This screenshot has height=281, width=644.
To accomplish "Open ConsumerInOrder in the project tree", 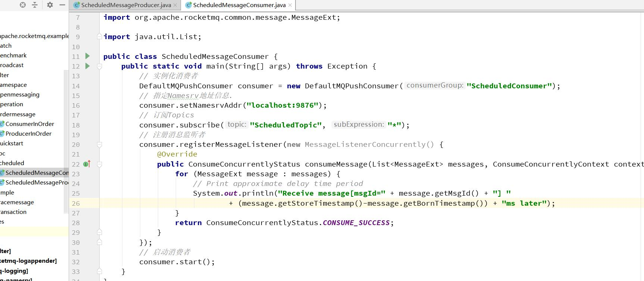I will pyautogui.click(x=29, y=124).
